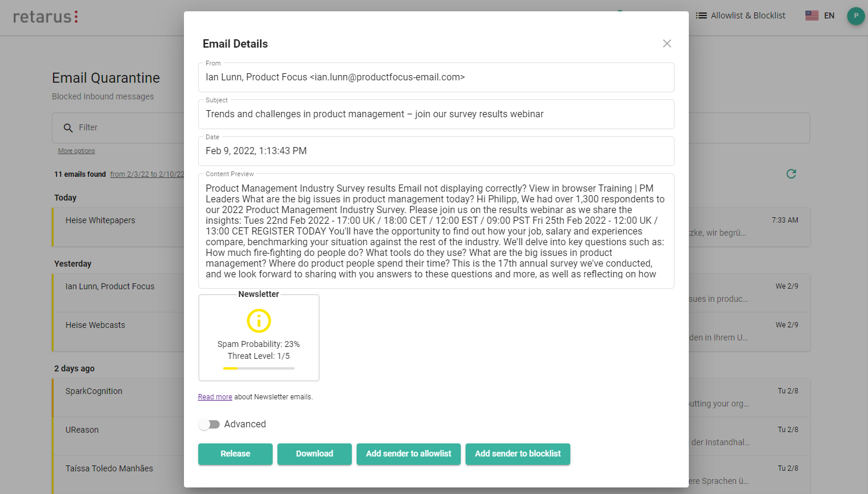
Task: Click Add sender to blocklist
Action: [517, 454]
